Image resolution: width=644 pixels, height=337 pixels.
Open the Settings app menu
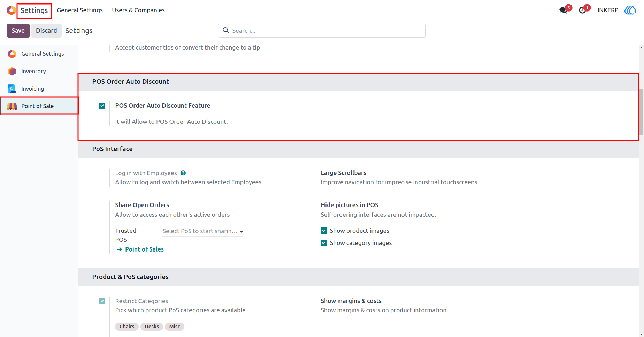34,10
